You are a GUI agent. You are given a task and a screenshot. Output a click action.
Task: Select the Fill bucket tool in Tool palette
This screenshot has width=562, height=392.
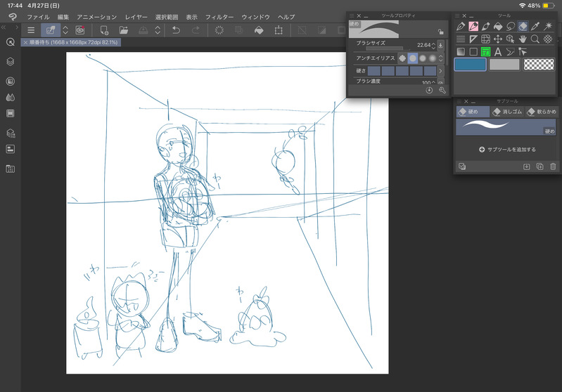498,26
